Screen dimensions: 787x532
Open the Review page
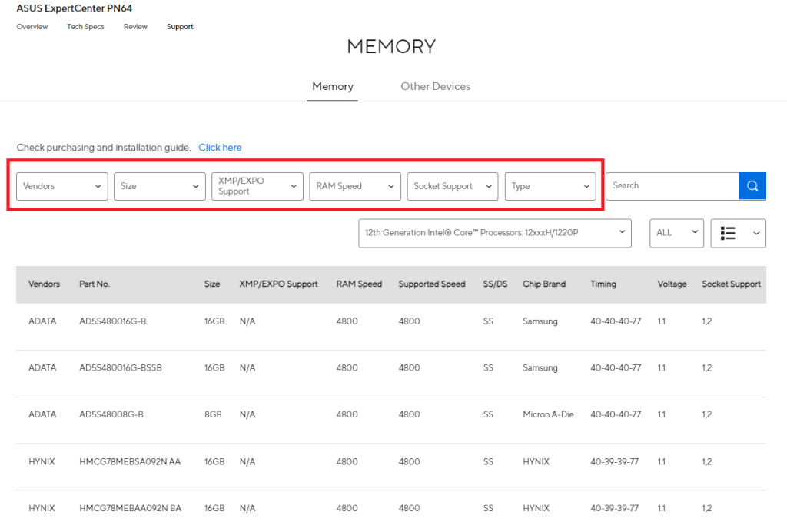(x=135, y=27)
